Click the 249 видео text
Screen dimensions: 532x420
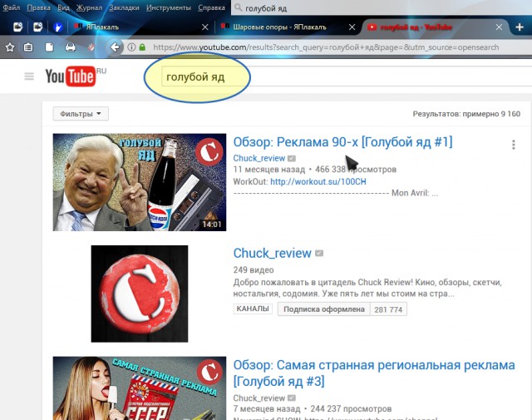click(254, 270)
